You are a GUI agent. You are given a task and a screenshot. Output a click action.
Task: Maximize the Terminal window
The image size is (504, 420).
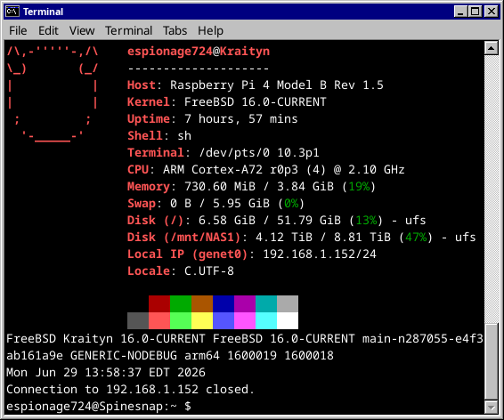pyautogui.click(x=476, y=12)
